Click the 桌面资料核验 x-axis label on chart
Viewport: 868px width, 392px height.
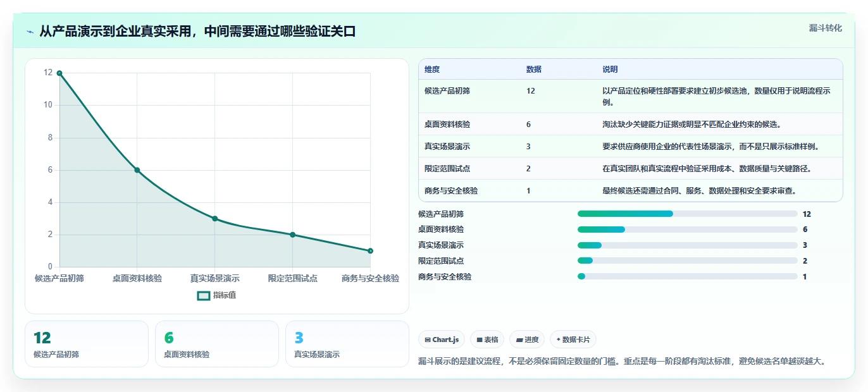click(x=137, y=278)
